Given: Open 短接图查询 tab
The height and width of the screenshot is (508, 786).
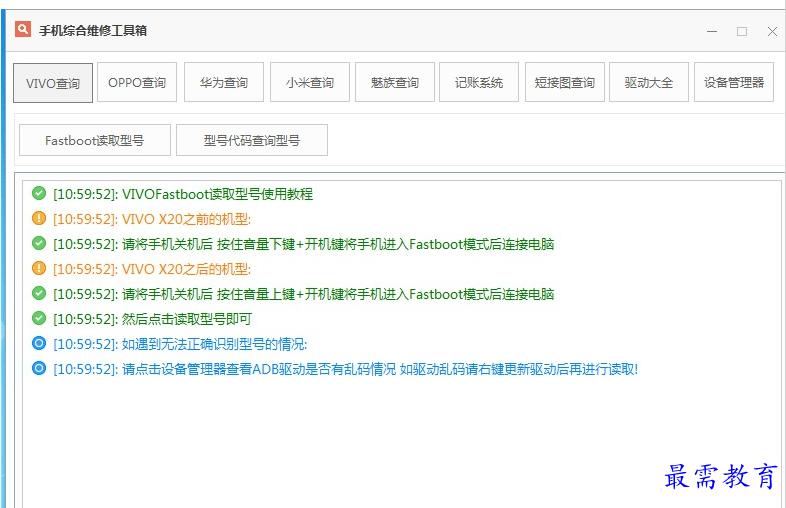Looking at the screenshot, I should pyautogui.click(x=565, y=82).
